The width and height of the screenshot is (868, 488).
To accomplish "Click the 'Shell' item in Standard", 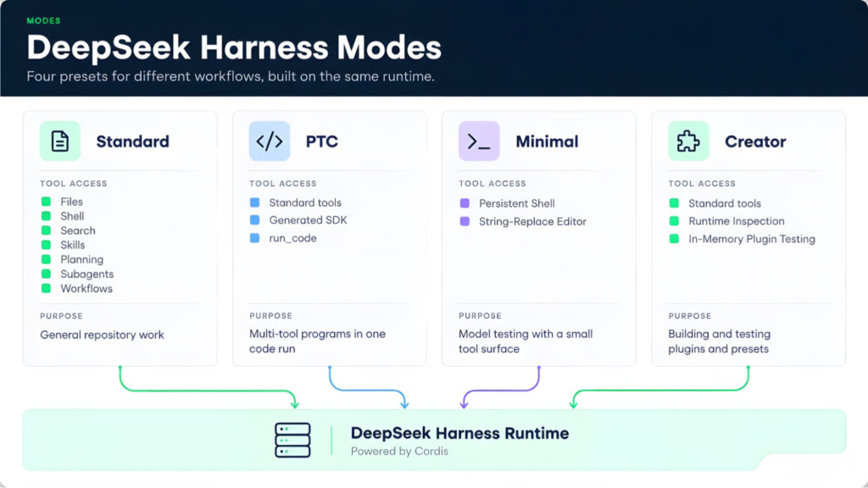I will pos(73,216).
